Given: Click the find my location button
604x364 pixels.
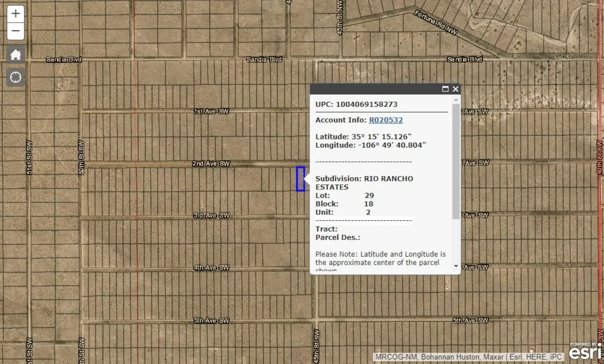Looking at the screenshot, I should pyautogui.click(x=15, y=77).
